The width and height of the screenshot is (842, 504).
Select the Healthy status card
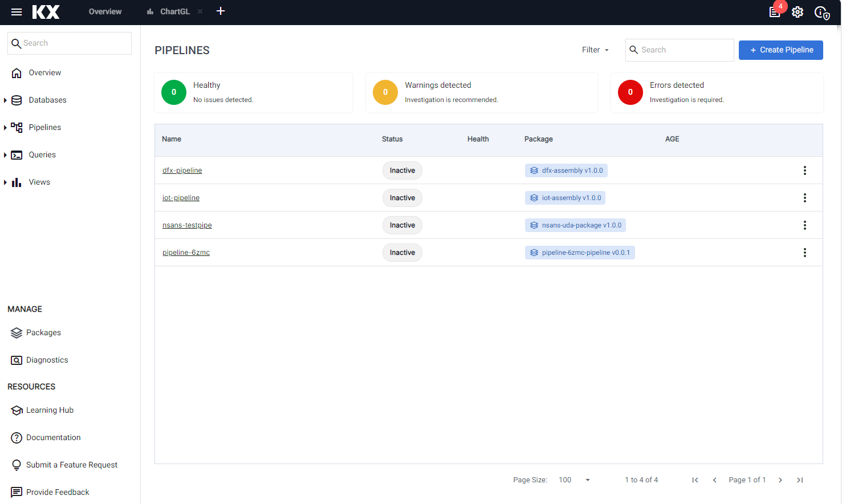pyautogui.click(x=253, y=92)
